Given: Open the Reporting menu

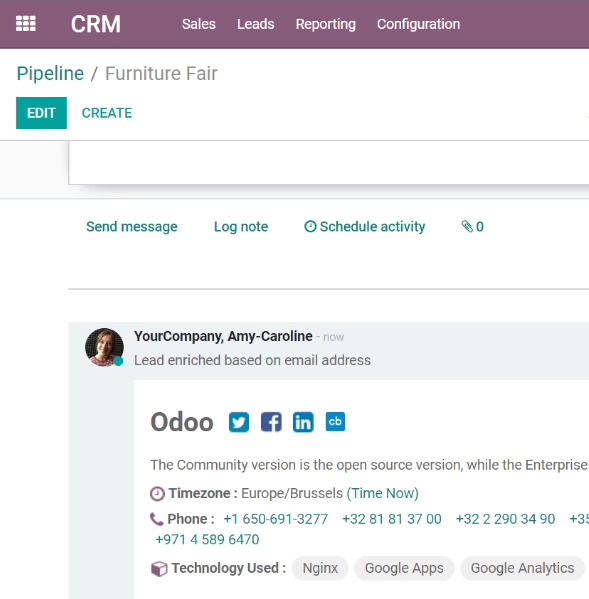Looking at the screenshot, I should (325, 24).
